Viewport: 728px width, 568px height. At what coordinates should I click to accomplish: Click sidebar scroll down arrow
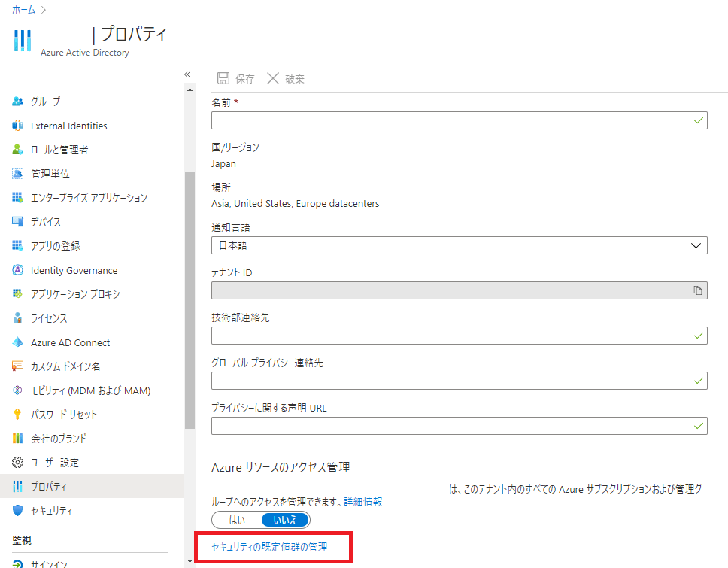[x=190, y=561]
